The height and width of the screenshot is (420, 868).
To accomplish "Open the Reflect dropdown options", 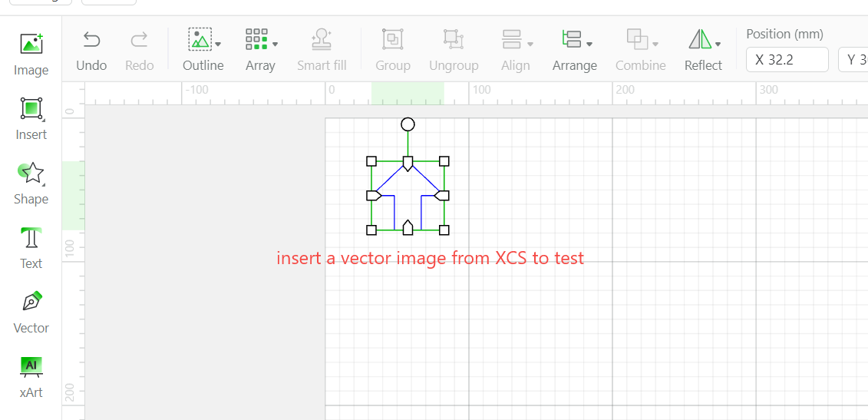I will coord(718,44).
